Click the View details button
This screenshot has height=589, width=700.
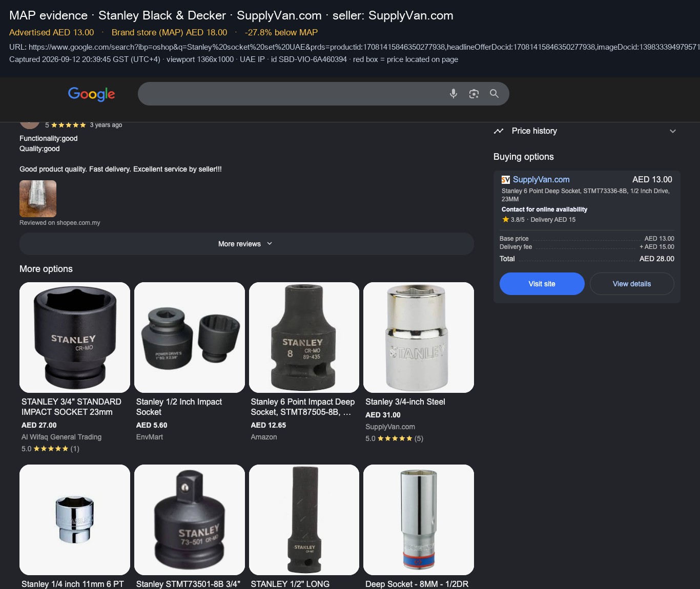(x=632, y=284)
